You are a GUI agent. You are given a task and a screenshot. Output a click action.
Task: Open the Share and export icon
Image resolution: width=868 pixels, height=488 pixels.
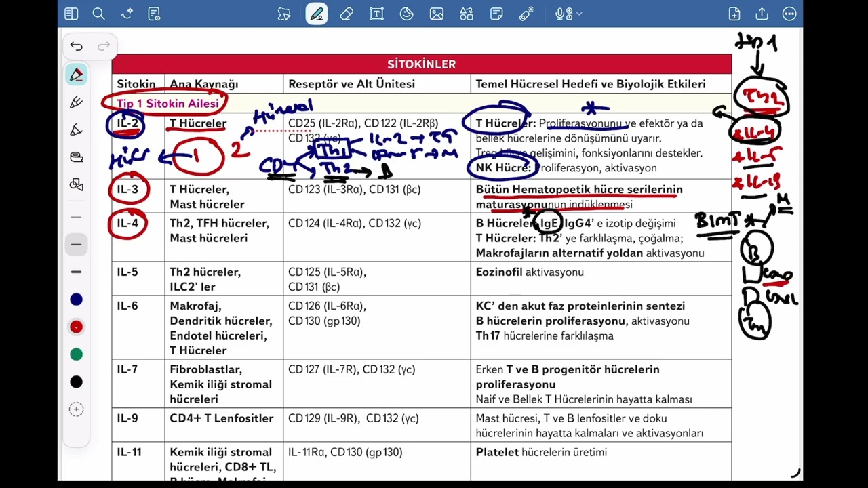762,14
